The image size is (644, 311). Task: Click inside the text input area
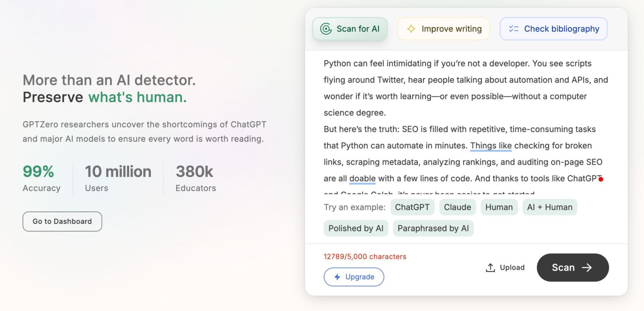pyautogui.click(x=461, y=126)
